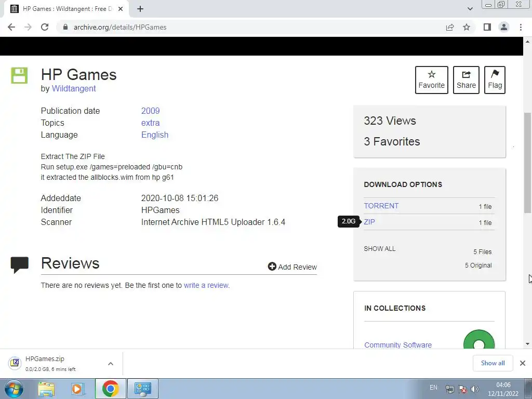This screenshot has width=532, height=399.
Task: Click the browser Back arrow
Action: [11, 27]
